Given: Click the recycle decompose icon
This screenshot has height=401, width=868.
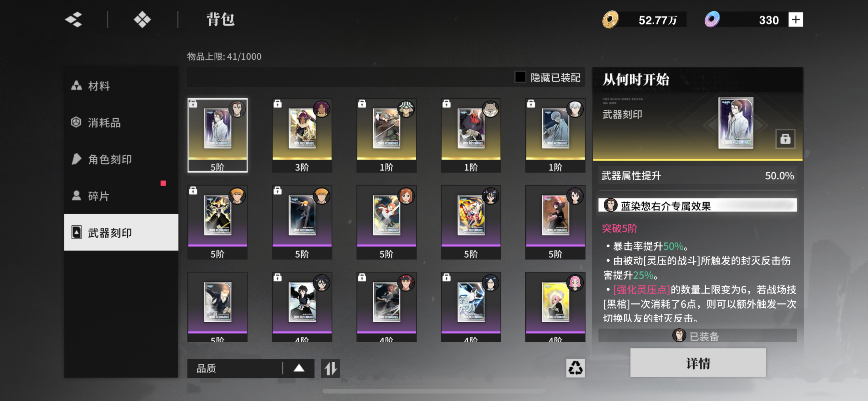Looking at the screenshot, I should (x=575, y=368).
